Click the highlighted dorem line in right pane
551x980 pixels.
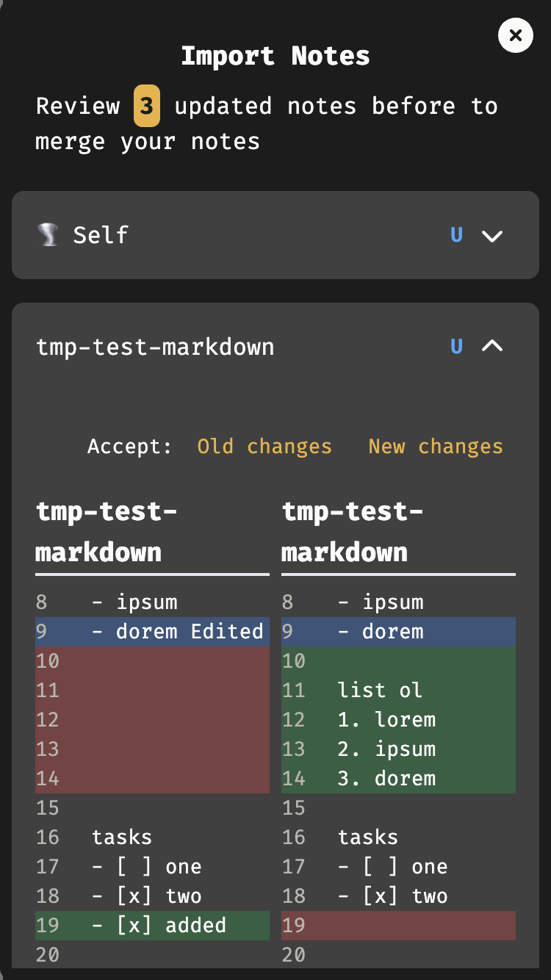(x=398, y=631)
